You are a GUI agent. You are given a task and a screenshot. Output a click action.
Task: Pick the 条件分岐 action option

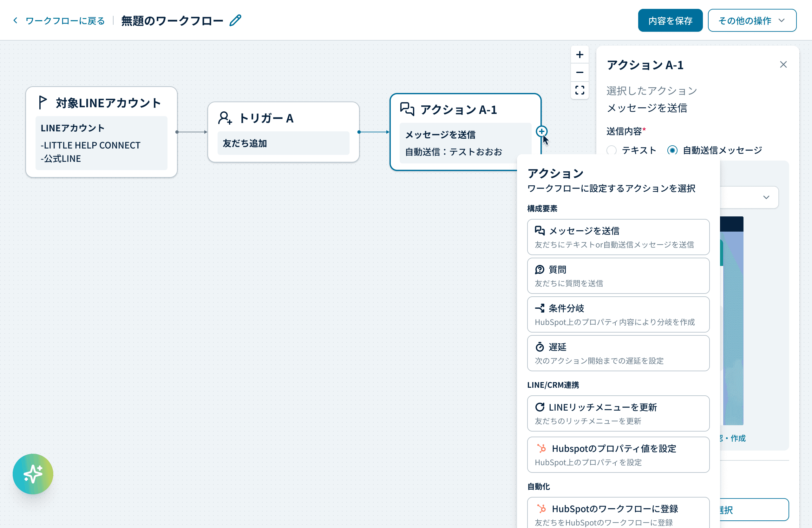(618, 314)
